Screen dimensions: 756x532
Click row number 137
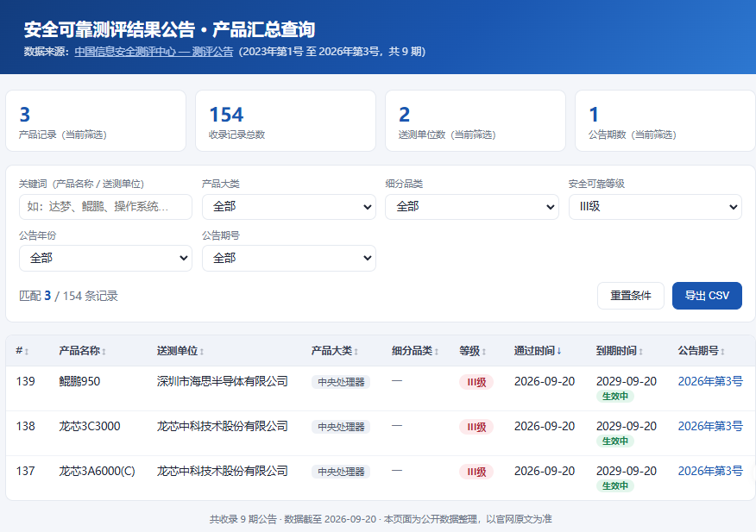coord(26,471)
